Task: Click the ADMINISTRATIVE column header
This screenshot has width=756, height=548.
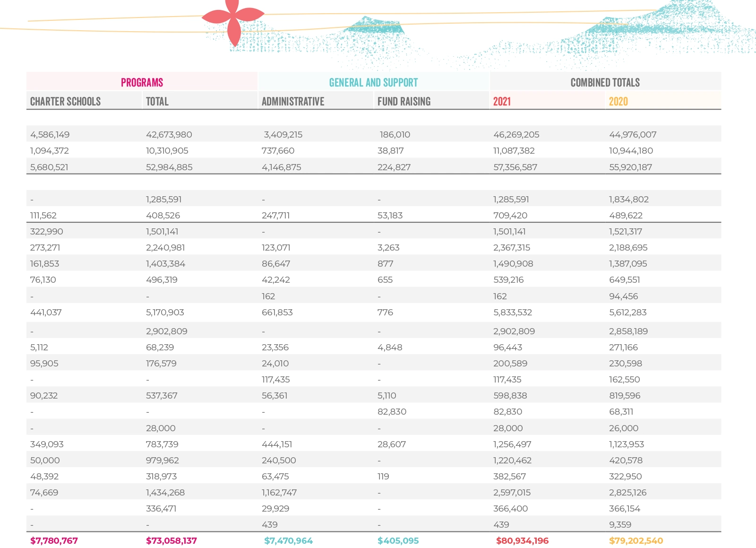Action: tap(292, 102)
